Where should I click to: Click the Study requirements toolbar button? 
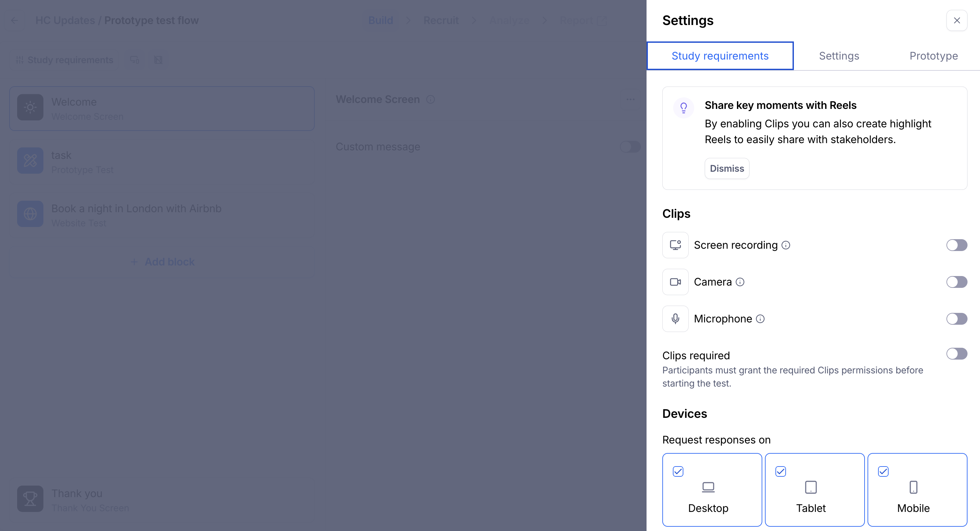(64, 60)
